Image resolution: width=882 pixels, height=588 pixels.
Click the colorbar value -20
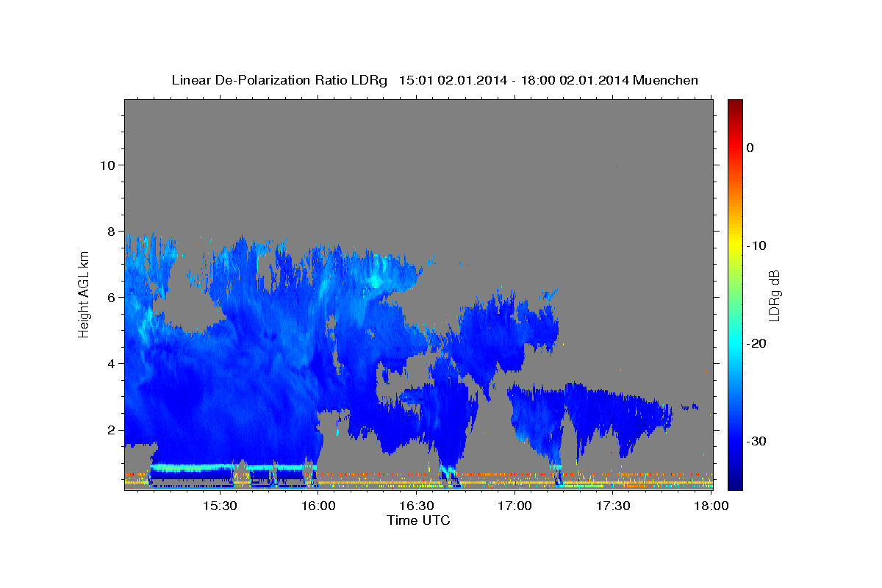pos(757,343)
